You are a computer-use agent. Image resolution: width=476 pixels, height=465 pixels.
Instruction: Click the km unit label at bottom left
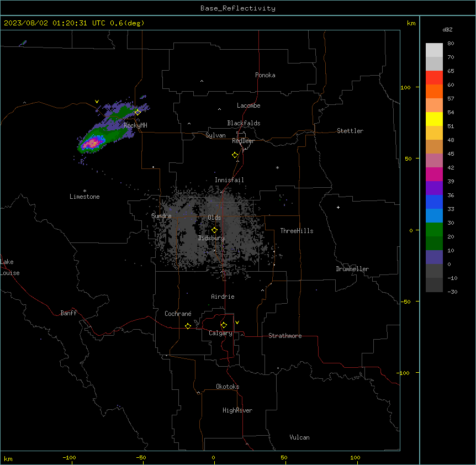8,459
